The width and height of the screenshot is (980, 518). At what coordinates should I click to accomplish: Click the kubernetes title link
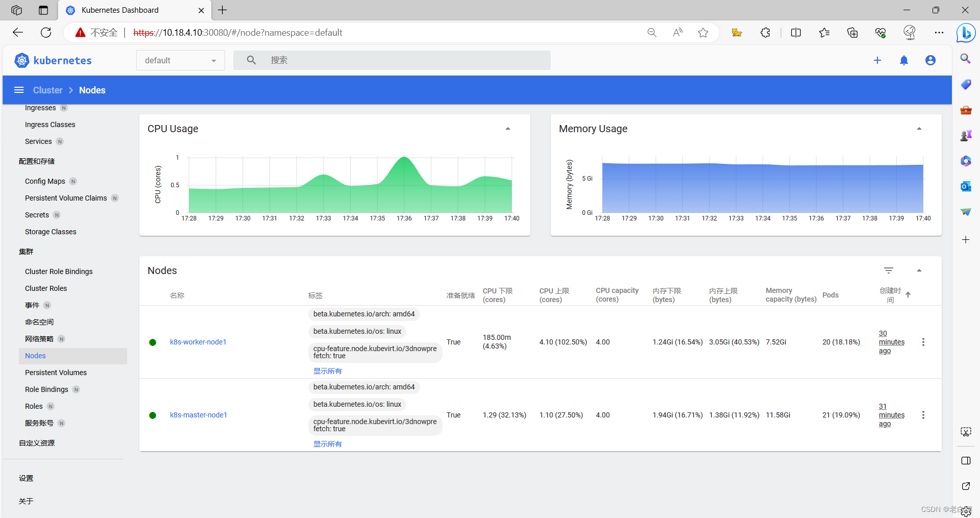click(x=62, y=60)
